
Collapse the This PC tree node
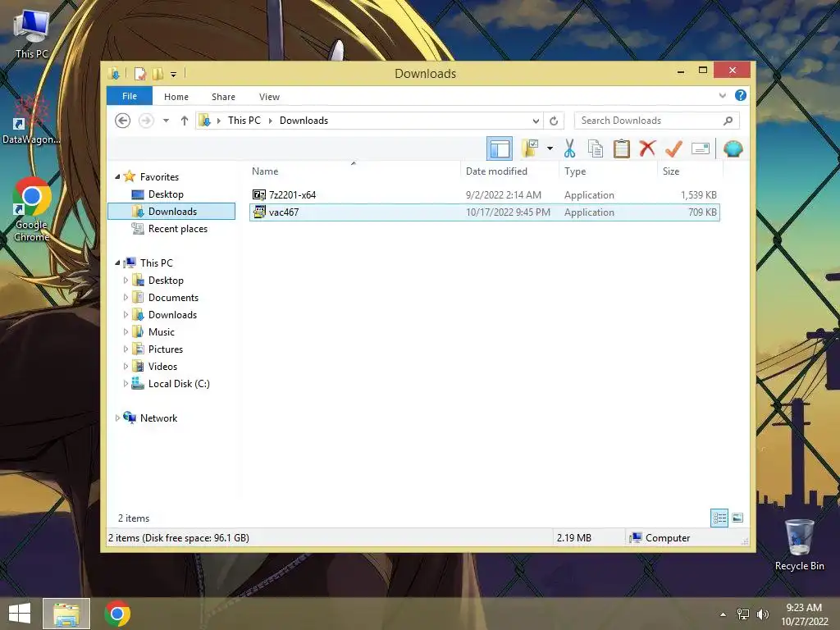pyautogui.click(x=117, y=263)
